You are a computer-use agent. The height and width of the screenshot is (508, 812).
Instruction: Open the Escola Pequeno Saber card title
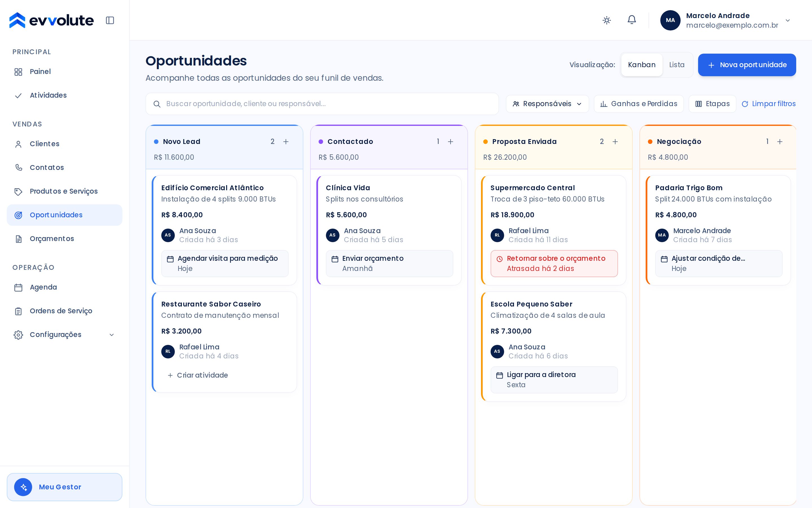tap(531, 304)
